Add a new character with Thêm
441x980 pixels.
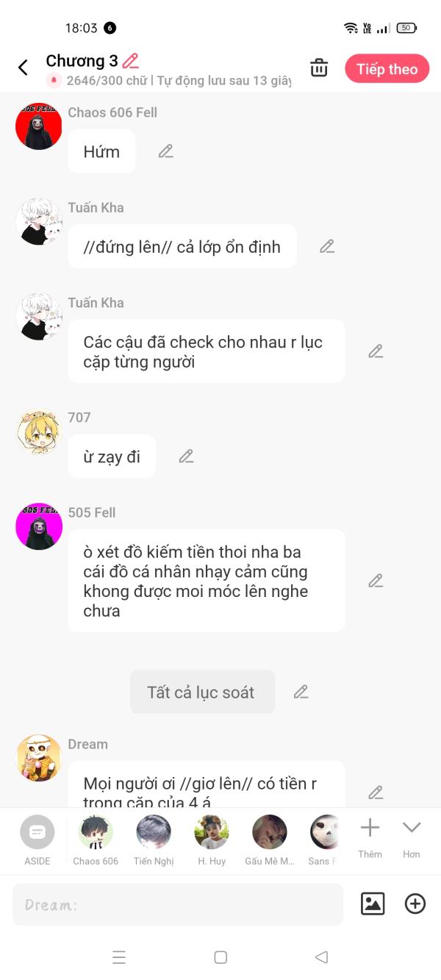[370, 838]
